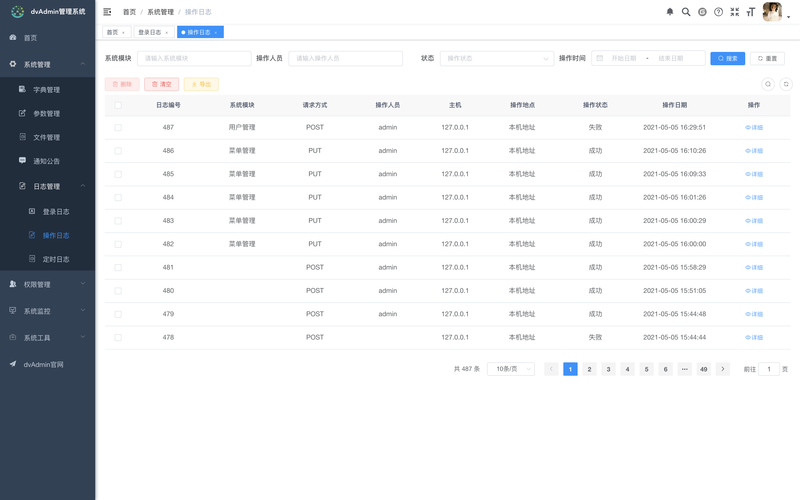Click the pagination ellipsis jump button

[x=685, y=369]
